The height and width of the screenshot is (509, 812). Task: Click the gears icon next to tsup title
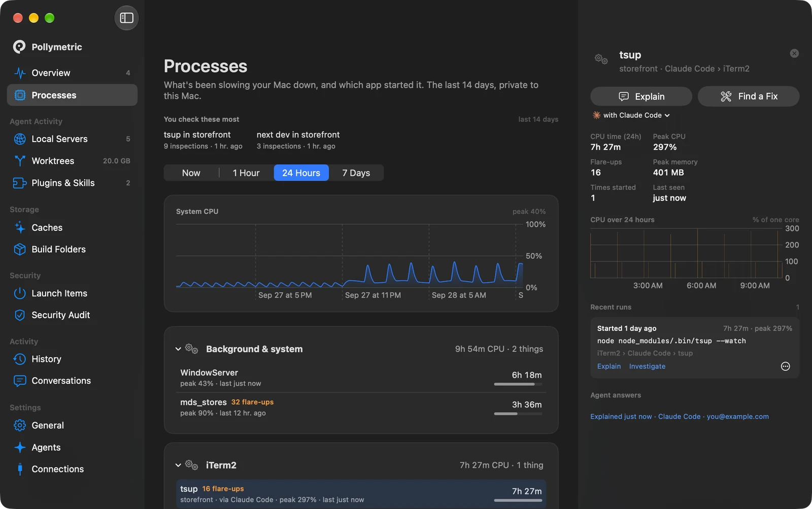click(x=601, y=59)
